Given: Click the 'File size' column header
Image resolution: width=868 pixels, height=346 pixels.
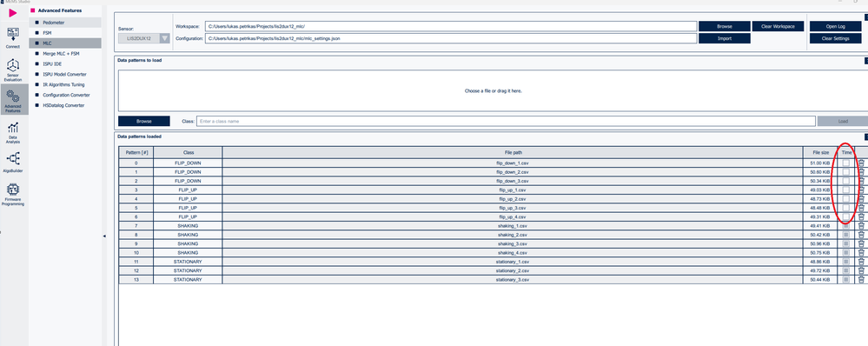Looking at the screenshot, I should pos(820,152).
